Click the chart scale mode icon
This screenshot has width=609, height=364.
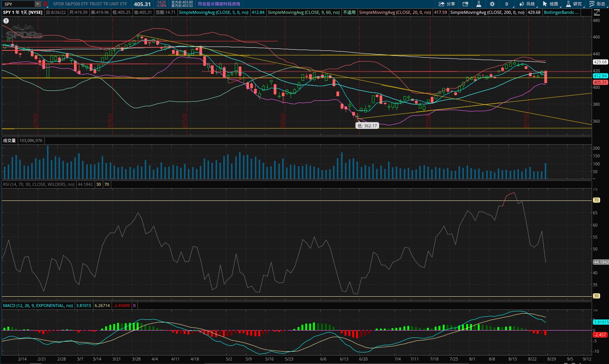596,12
